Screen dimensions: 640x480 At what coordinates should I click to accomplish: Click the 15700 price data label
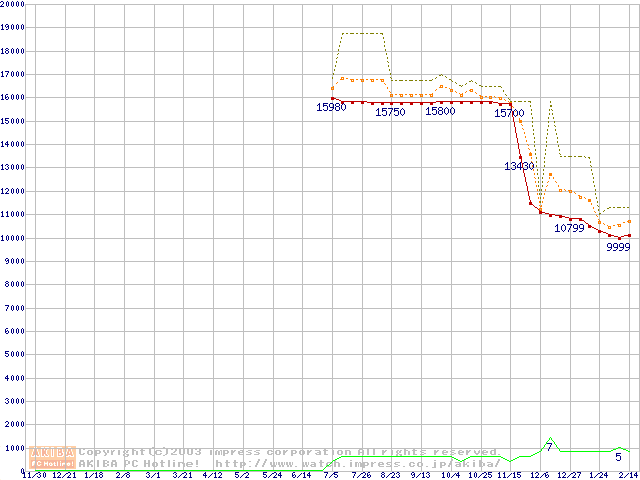[x=509, y=113]
